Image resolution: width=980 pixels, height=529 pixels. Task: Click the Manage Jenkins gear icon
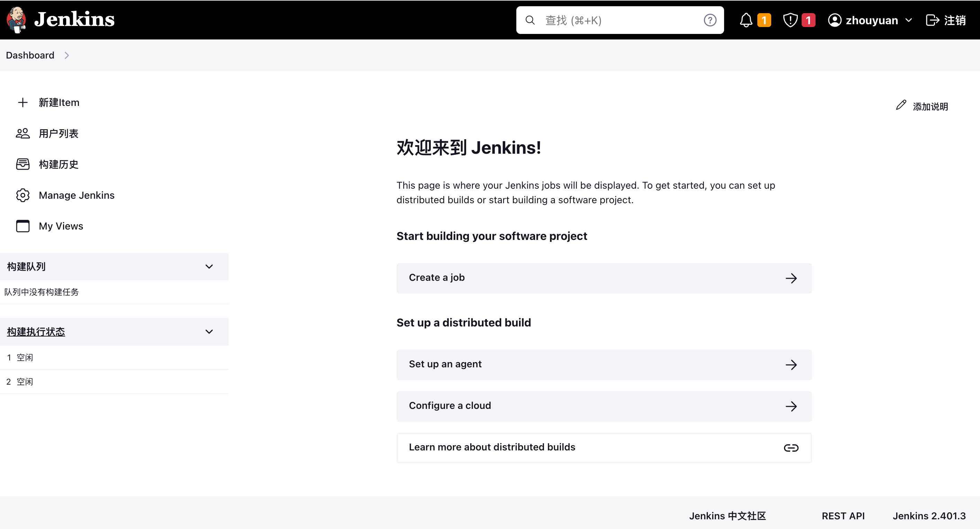23,195
